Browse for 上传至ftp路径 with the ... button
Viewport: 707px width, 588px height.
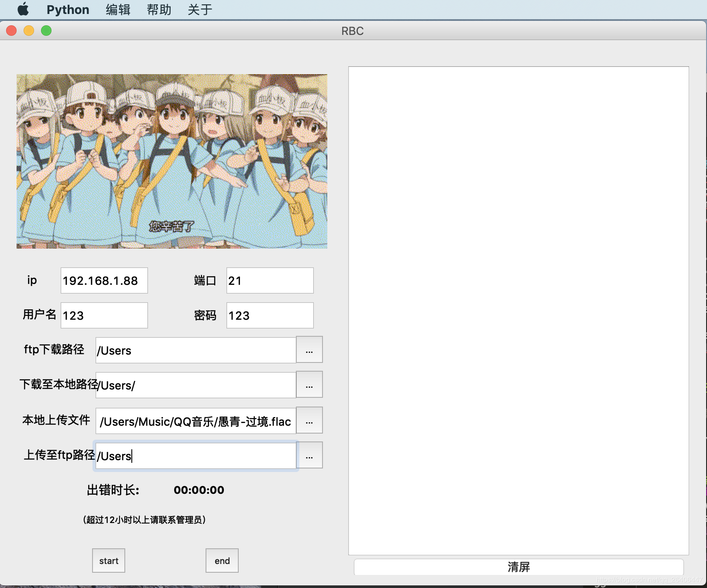tap(309, 455)
